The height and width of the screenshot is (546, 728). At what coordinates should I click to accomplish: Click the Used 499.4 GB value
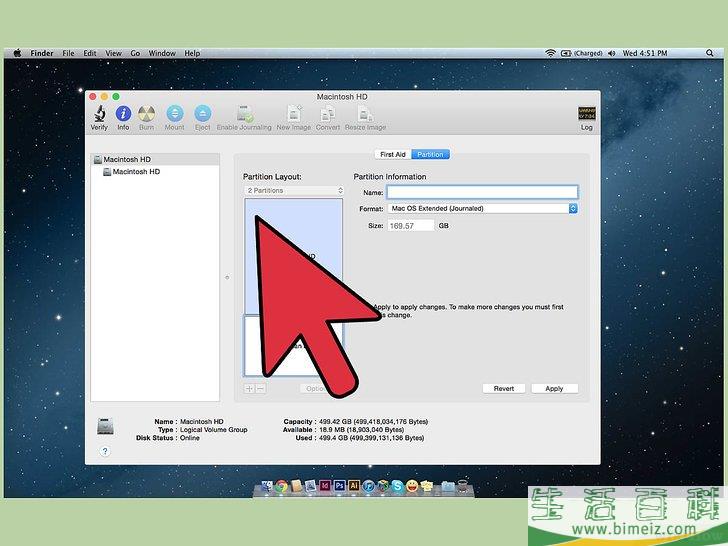(x=371, y=438)
